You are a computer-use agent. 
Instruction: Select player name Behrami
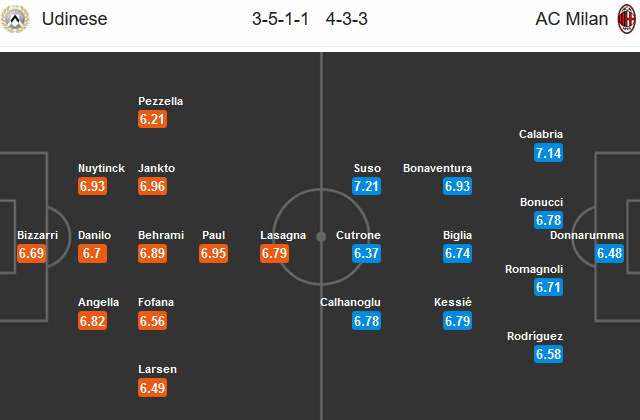161,235
